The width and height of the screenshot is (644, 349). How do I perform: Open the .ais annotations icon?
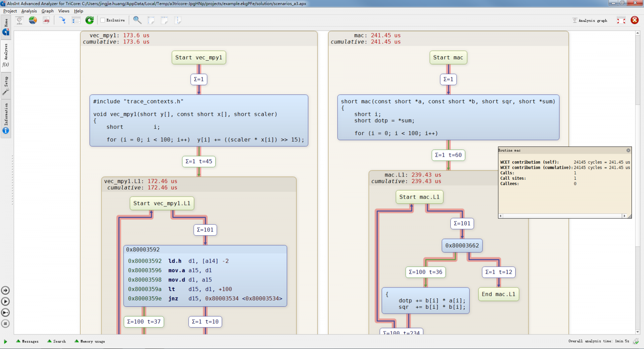point(46,20)
